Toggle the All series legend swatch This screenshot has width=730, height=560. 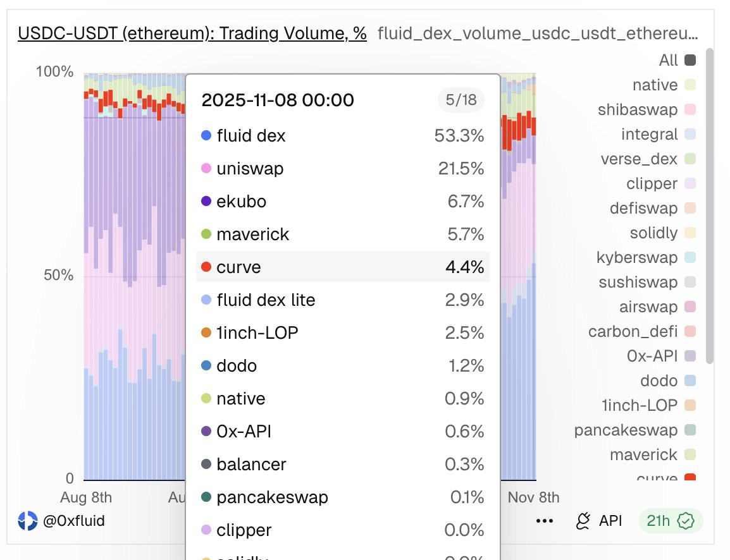point(690,60)
